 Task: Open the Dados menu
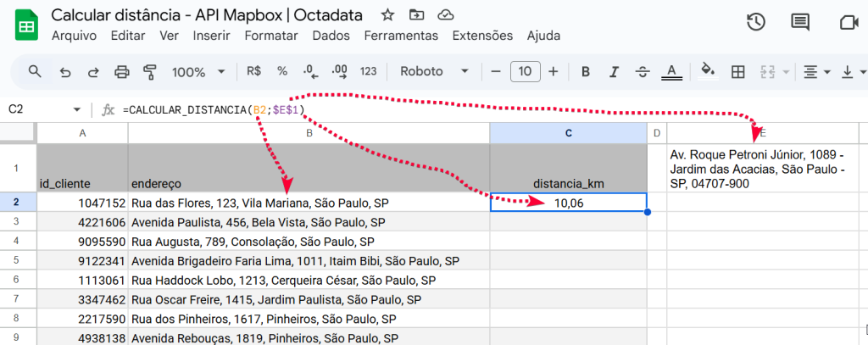pyautogui.click(x=331, y=36)
